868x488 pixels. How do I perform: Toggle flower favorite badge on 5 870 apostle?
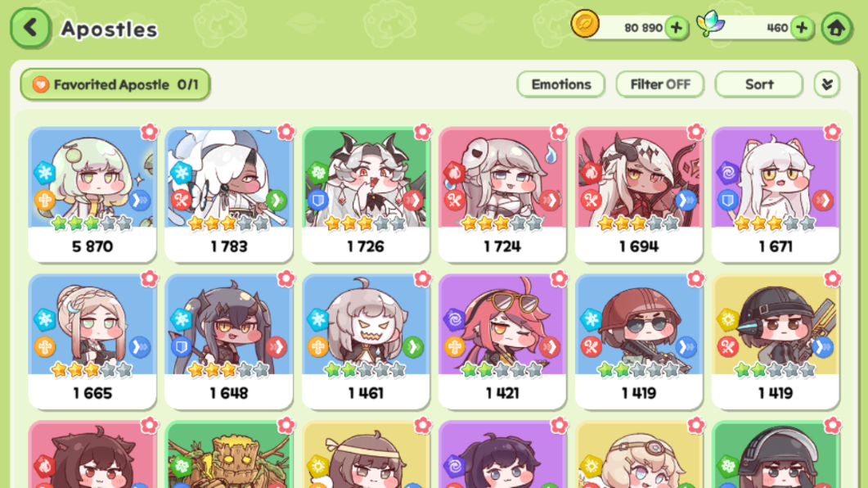149,132
